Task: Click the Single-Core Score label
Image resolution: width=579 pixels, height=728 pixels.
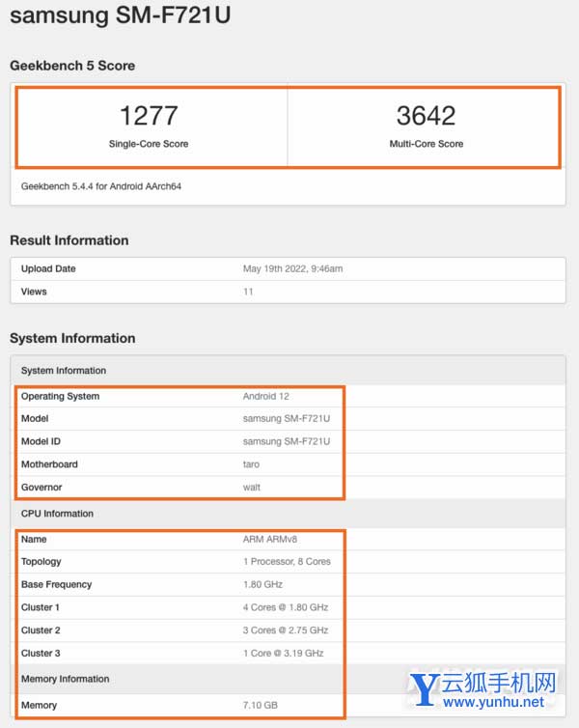Action: (149, 144)
